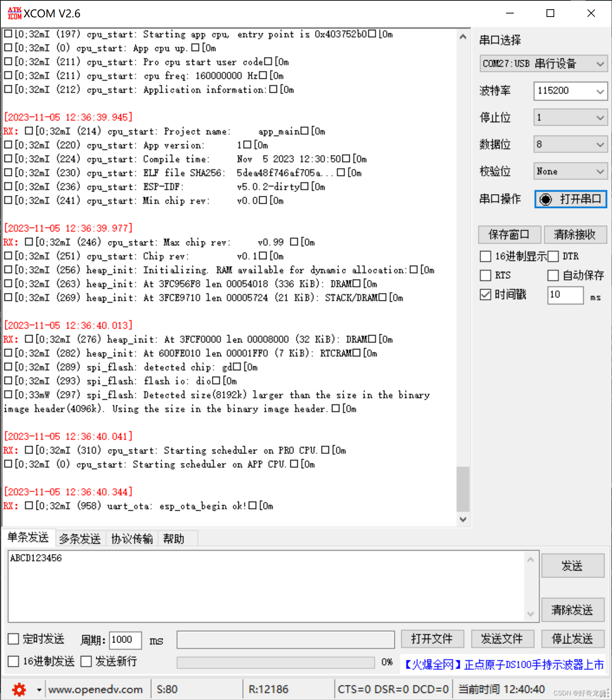
Task: Click the 打开串口 button
Action: click(x=571, y=199)
